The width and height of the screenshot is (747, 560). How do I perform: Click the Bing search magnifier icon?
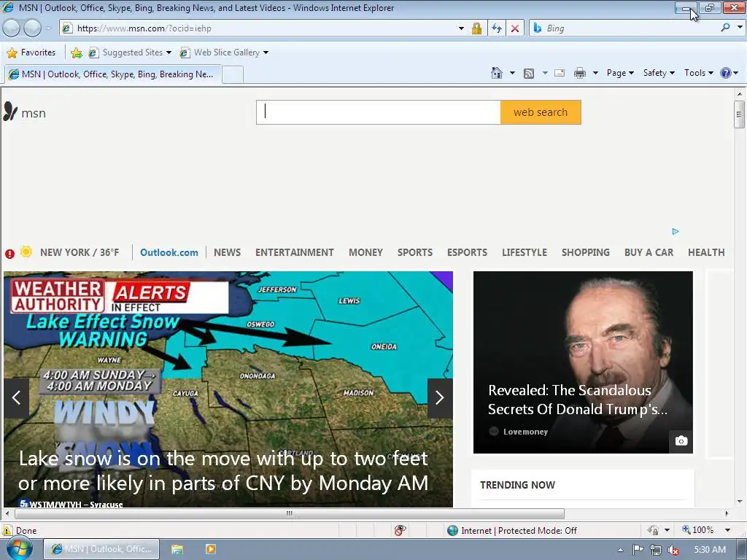tap(726, 28)
